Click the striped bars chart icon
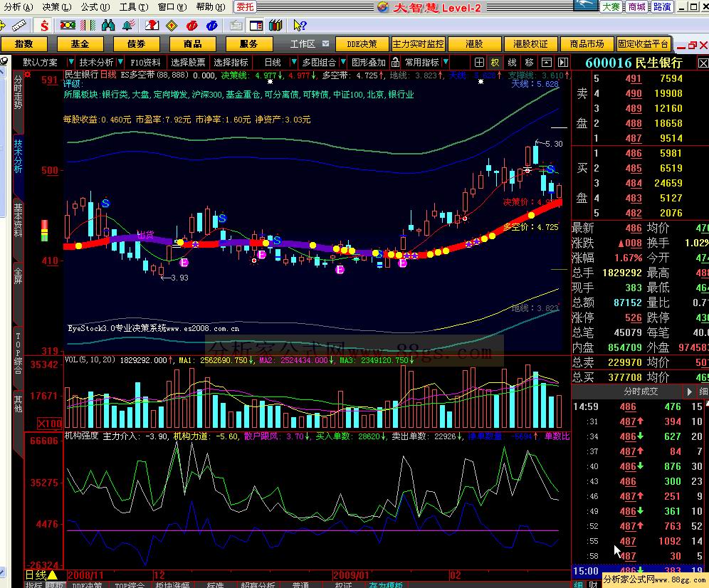Screen dimensions: 709x588 [x=88, y=26]
